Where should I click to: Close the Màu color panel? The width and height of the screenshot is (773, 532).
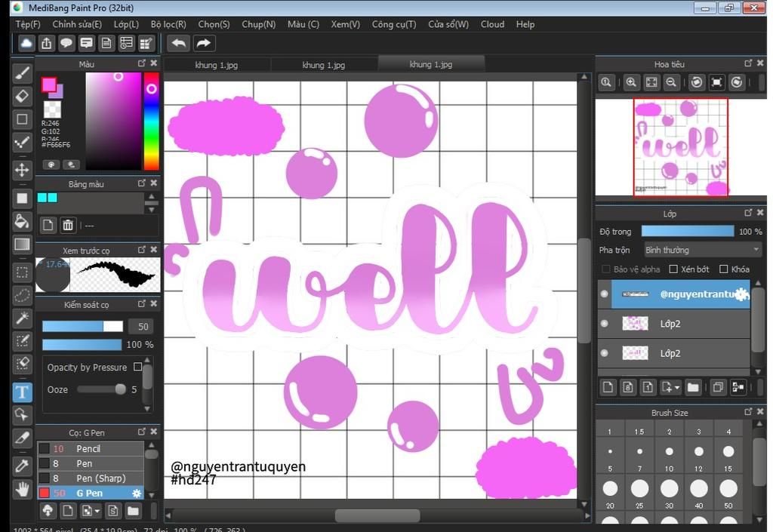[x=154, y=63]
